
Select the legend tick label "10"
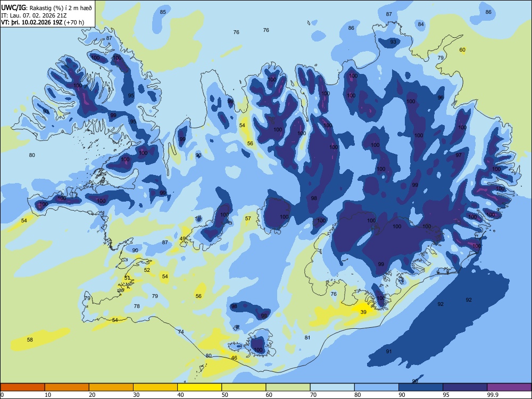click(48, 395)
